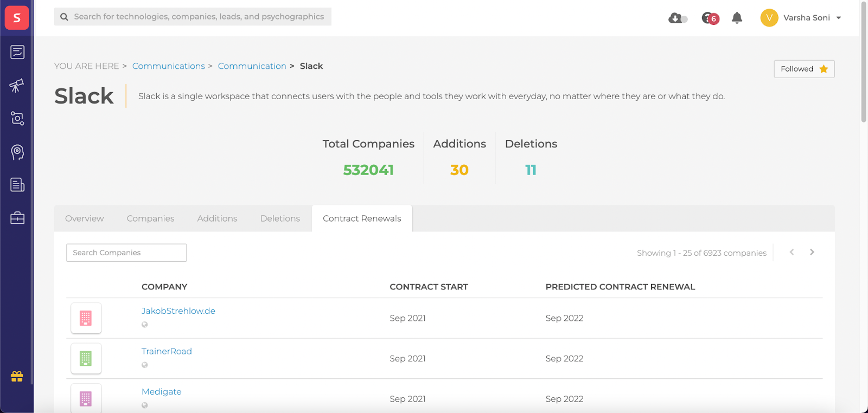Switch to the Additions tab
The image size is (868, 413).
tap(218, 218)
